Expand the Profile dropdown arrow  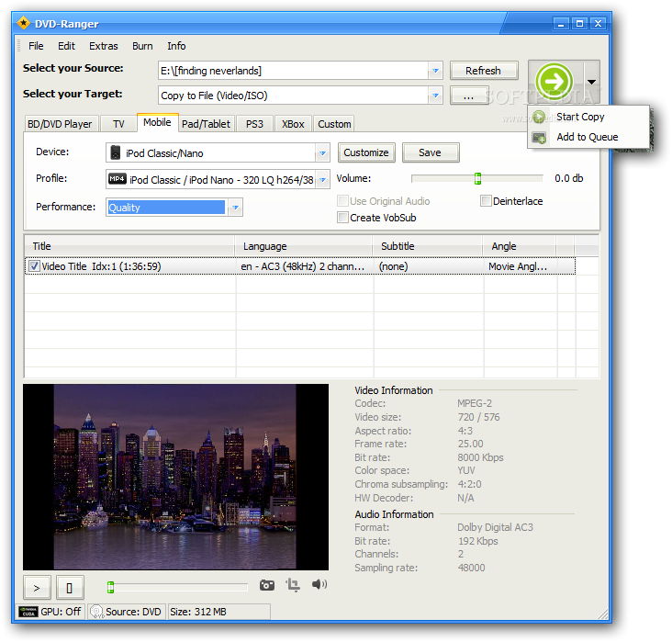(x=323, y=180)
